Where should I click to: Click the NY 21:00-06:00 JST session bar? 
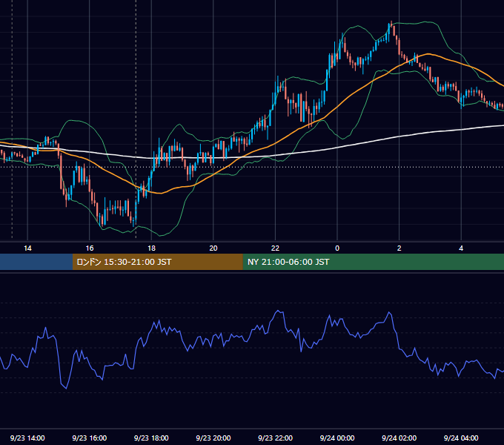[373, 262]
